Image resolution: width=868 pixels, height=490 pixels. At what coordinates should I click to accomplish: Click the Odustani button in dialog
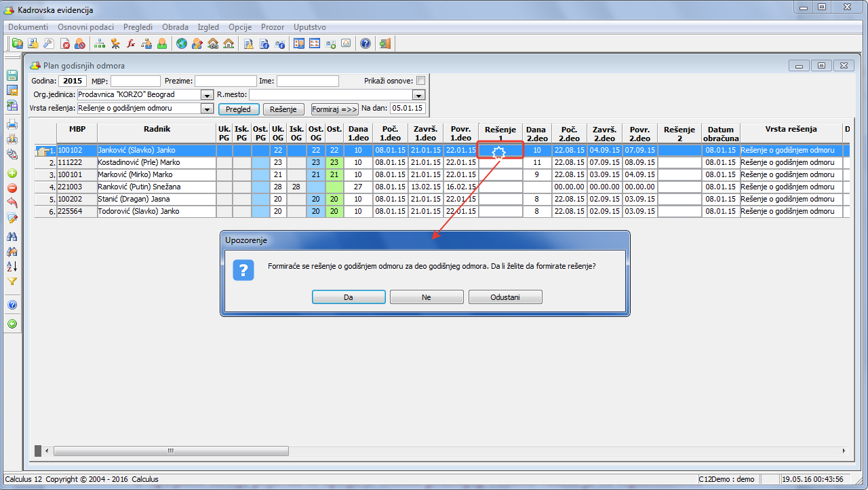(505, 297)
